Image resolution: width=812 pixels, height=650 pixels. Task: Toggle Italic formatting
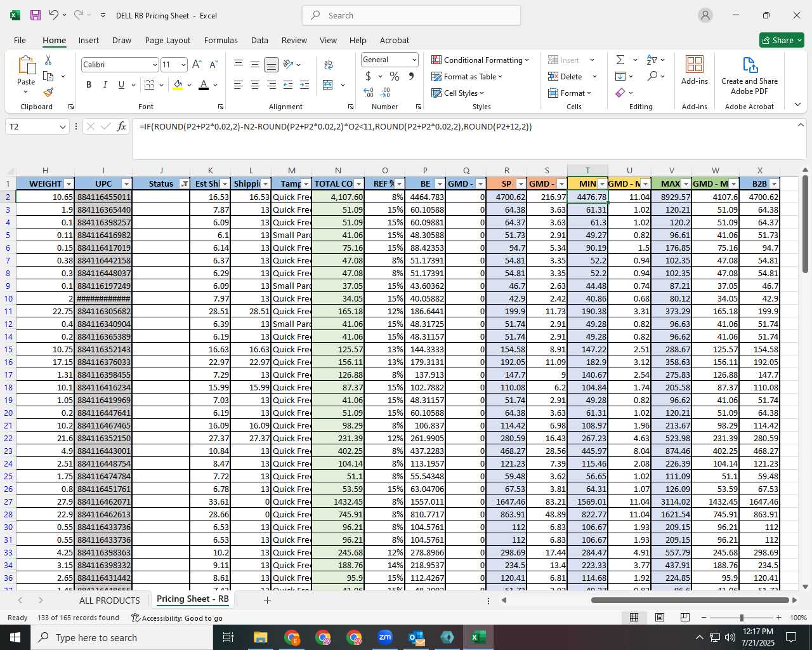pyautogui.click(x=105, y=85)
